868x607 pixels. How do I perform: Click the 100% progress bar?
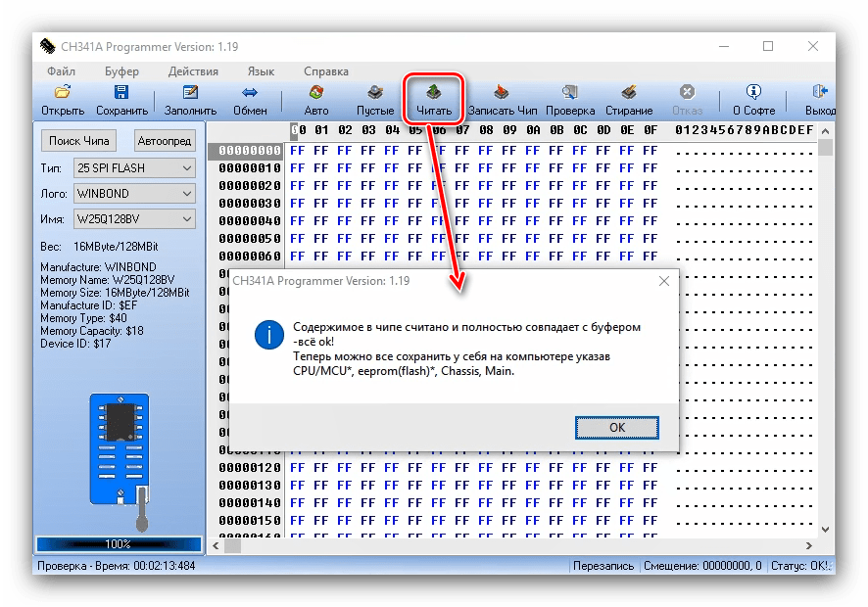[118, 543]
